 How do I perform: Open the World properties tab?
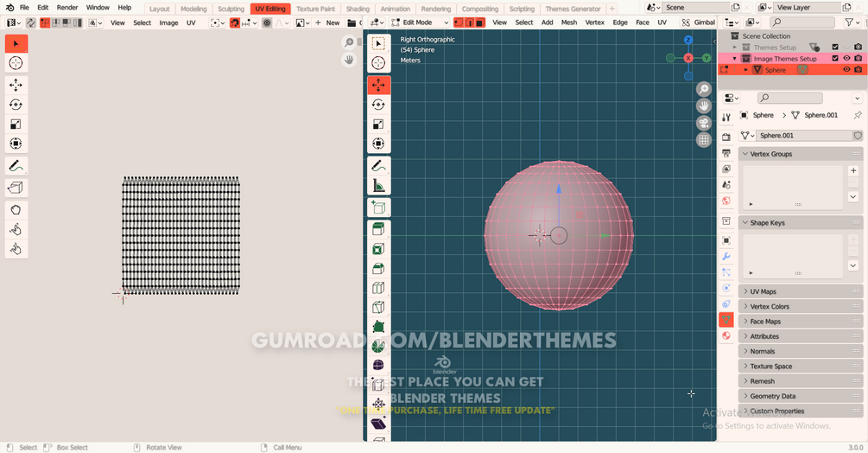tap(726, 201)
